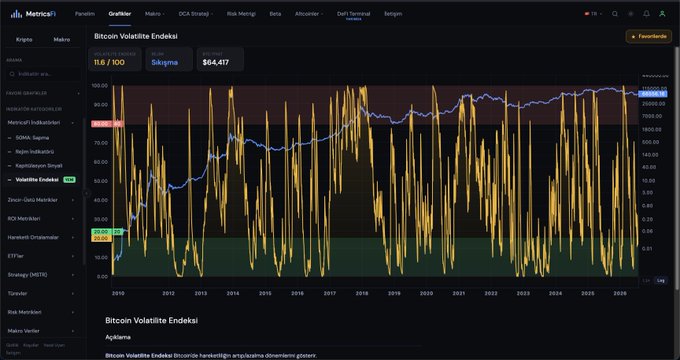
Task: Click the $64,417 BTC price card
Action: [220, 59]
